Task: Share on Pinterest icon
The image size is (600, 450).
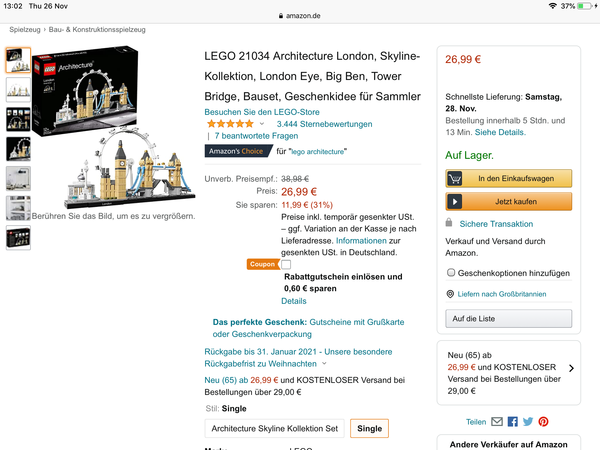Action: click(x=543, y=422)
